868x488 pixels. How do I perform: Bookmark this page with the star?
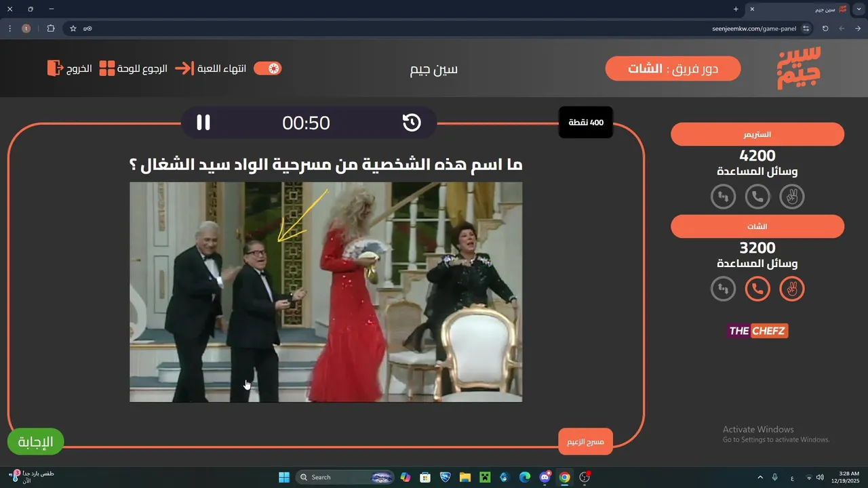point(73,28)
